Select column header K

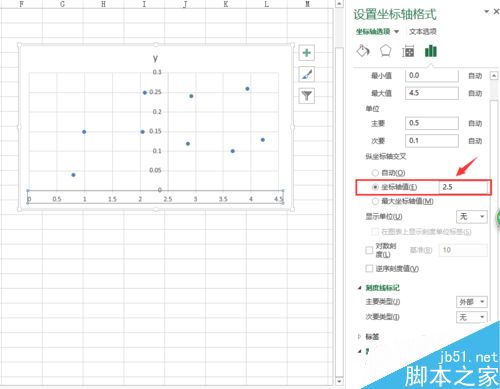pos(226,4)
